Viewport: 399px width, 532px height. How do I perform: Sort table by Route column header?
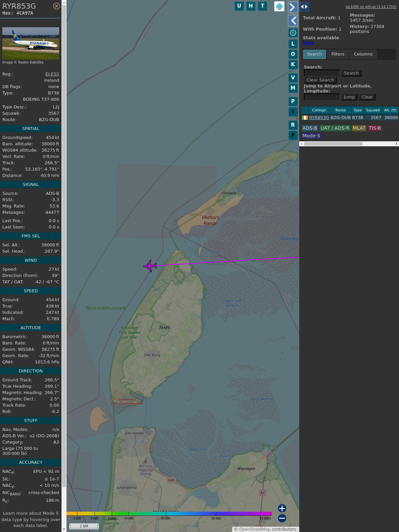click(x=340, y=110)
